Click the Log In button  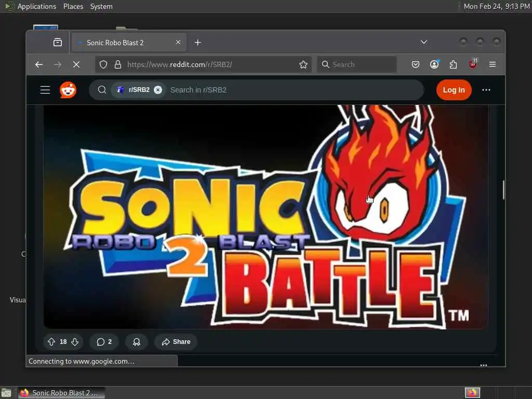[x=454, y=90]
